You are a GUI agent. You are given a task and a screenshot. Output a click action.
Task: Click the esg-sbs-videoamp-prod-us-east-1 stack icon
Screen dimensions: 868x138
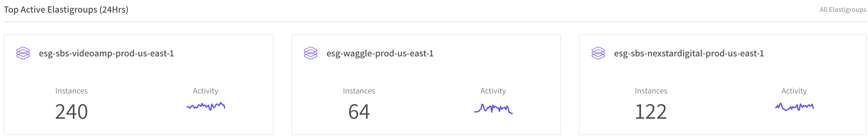[23, 53]
